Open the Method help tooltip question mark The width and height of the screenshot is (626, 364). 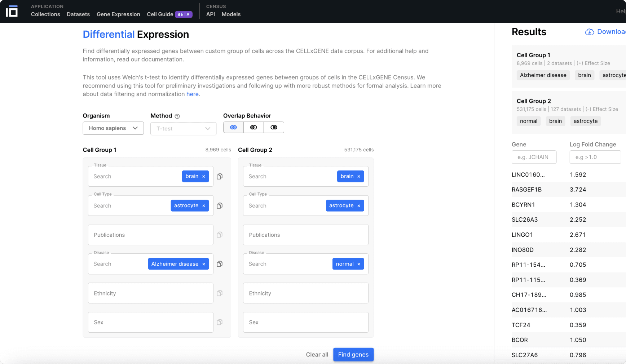point(177,116)
